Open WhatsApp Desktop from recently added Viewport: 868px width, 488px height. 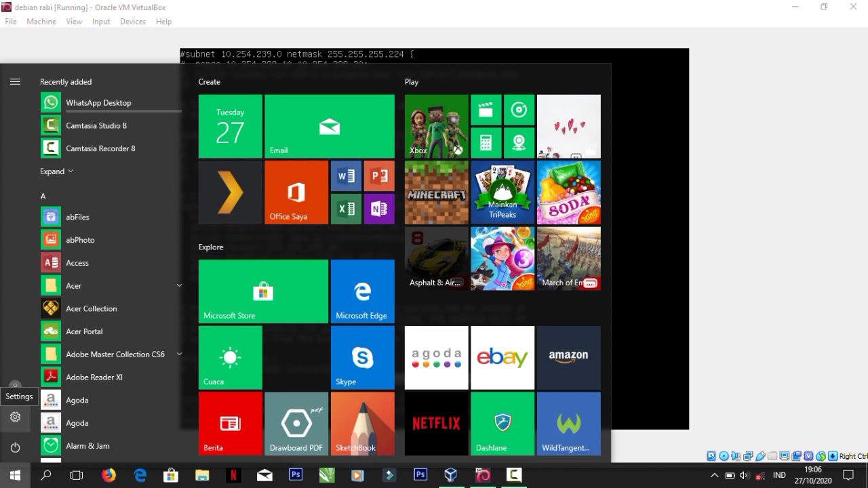(111, 102)
